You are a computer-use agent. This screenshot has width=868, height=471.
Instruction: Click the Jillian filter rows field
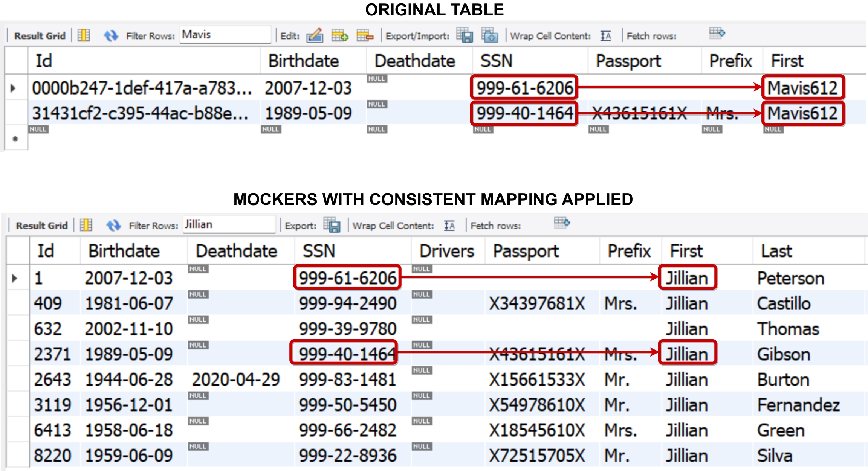(229, 225)
